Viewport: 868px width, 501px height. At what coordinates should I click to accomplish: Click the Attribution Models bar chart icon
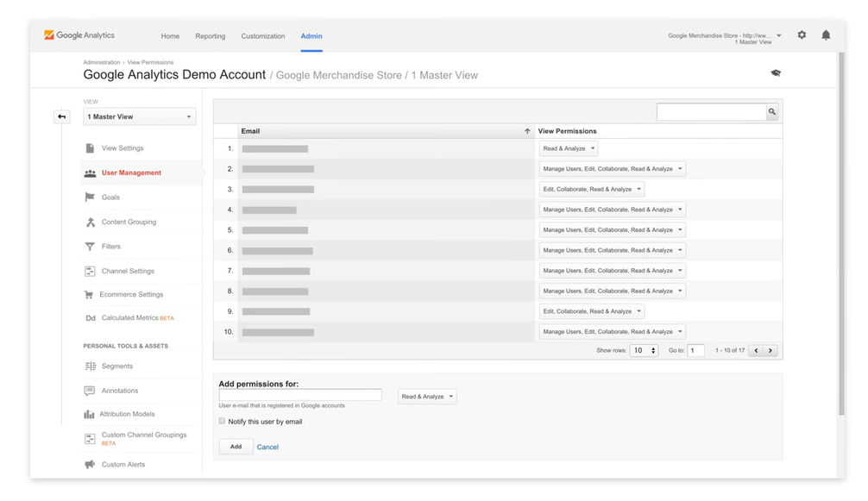[89, 414]
